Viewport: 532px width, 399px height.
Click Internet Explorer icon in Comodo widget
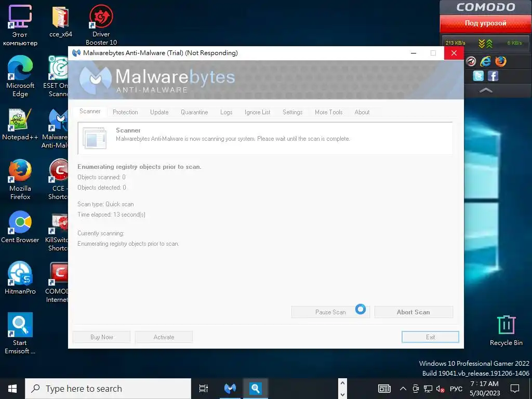coord(486,61)
